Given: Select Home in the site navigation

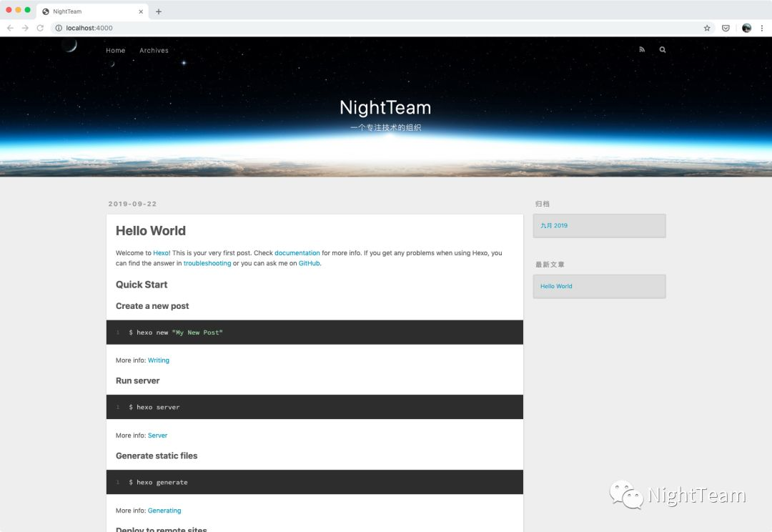Looking at the screenshot, I should click(x=115, y=50).
